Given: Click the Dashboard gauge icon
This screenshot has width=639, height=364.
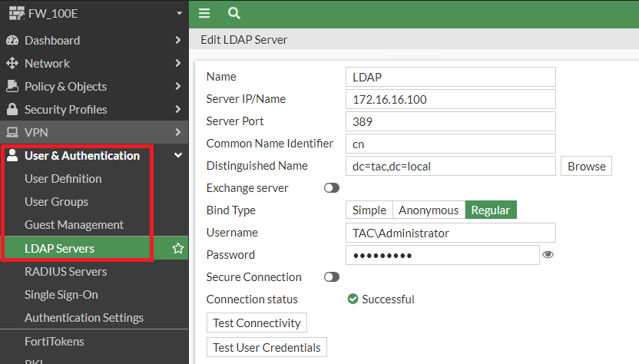Looking at the screenshot, I should pyautogui.click(x=12, y=40).
